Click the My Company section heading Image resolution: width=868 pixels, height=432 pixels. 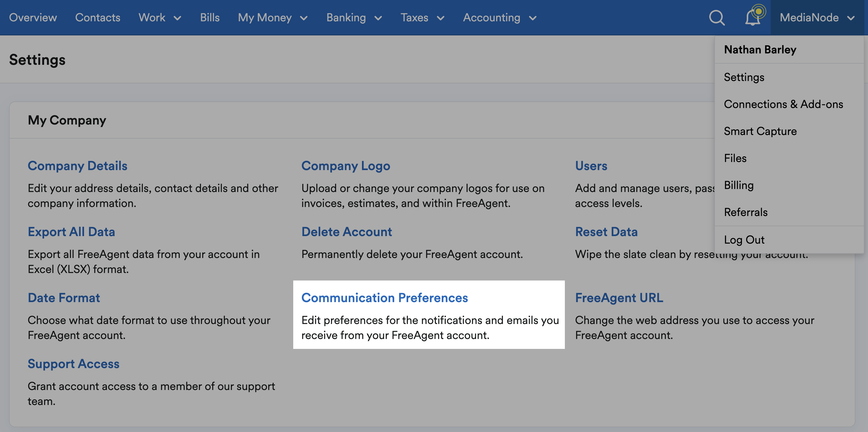67,120
